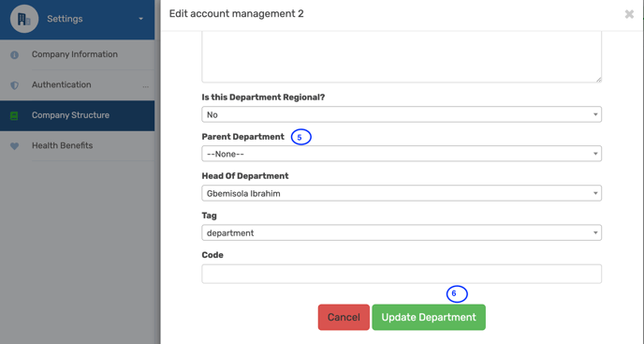Screen dimensions: 644x344
Task: Close the Edit account management dialog
Action: [x=629, y=14]
